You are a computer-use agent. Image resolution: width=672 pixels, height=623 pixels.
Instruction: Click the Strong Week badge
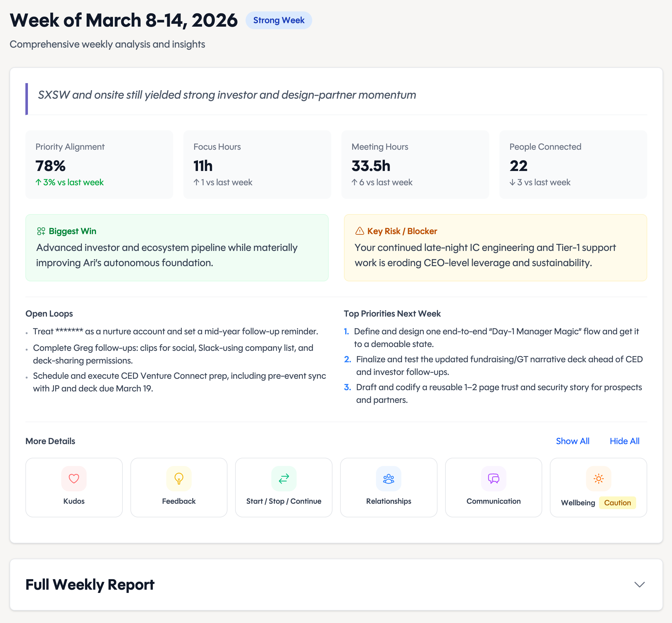(x=279, y=20)
